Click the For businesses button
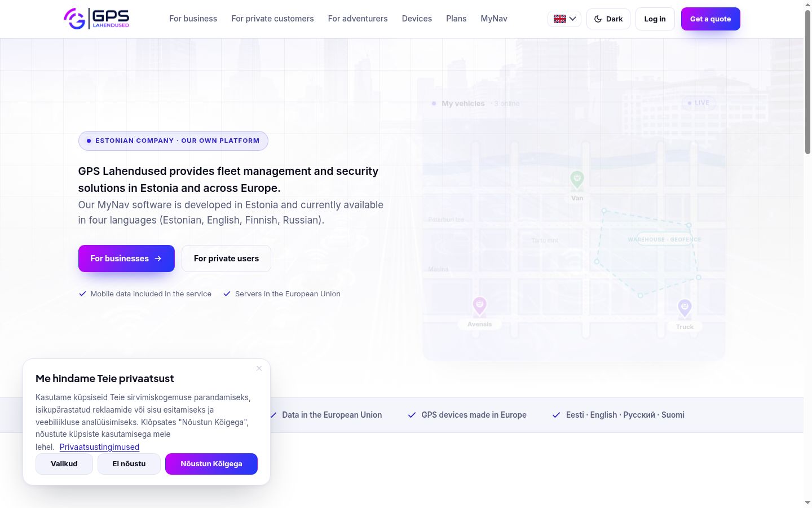 [x=126, y=259]
